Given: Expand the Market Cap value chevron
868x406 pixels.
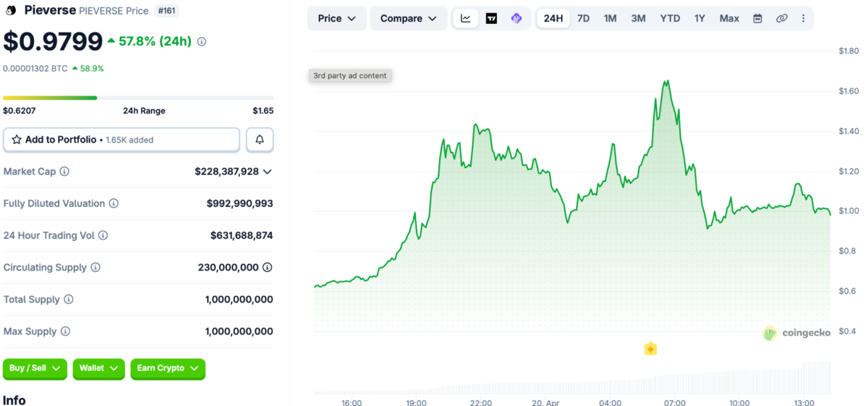Looking at the screenshot, I should pyautogui.click(x=268, y=172).
